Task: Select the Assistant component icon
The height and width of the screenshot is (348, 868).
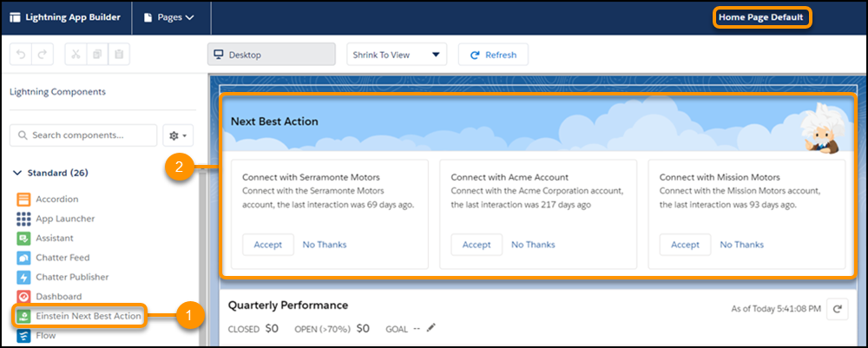Action: [x=23, y=238]
